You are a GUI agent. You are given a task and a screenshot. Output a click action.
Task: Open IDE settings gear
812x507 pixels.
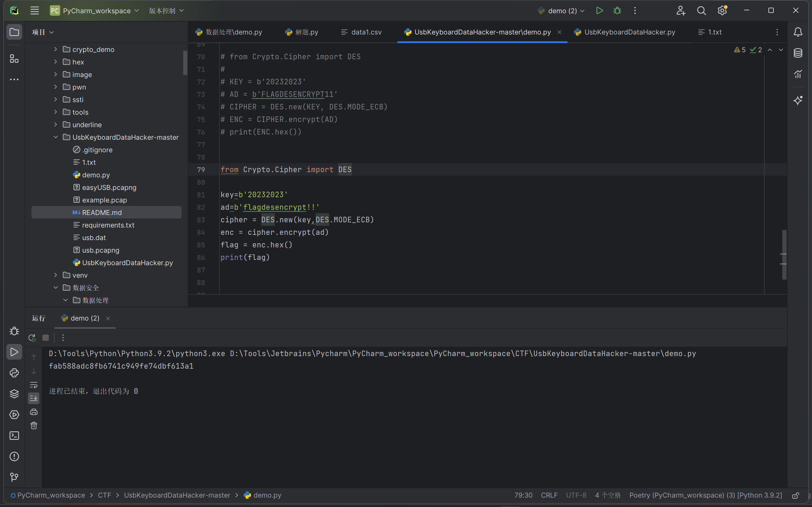coord(722,10)
